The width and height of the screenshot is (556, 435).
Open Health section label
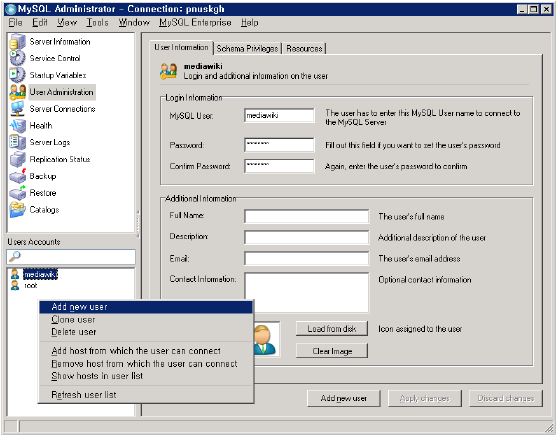(x=41, y=126)
